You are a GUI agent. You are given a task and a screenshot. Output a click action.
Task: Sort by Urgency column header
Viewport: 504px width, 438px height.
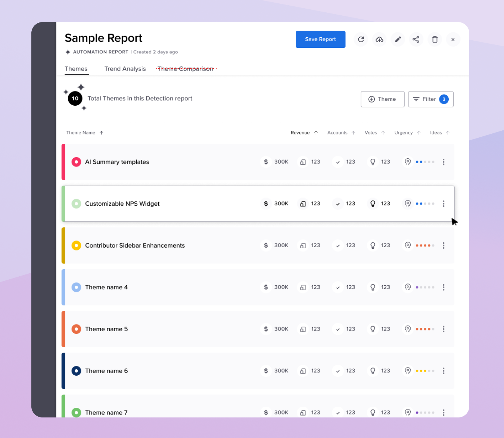tap(407, 133)
